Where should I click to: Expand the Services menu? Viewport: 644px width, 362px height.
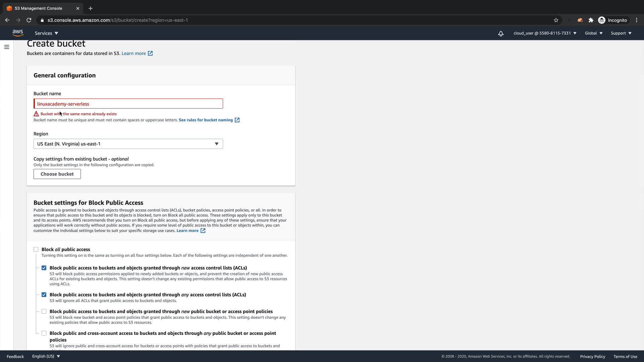click(46, 33)
